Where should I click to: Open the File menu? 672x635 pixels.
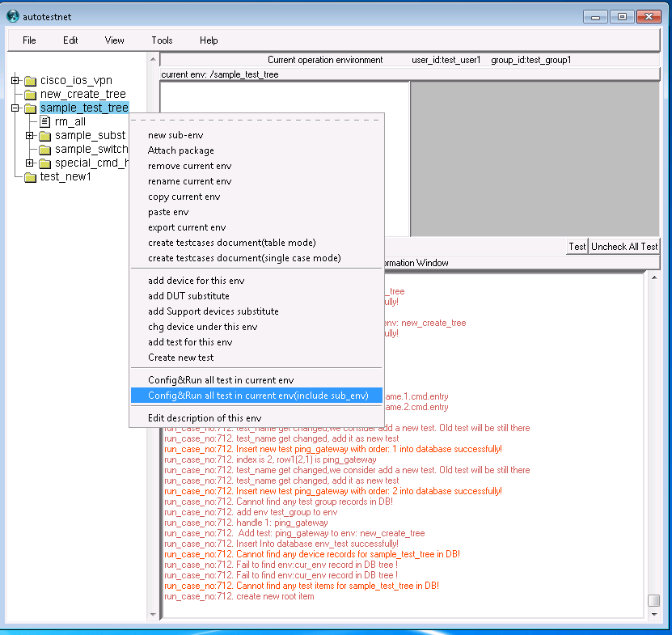pyautogui.click(x=29, y=40)
